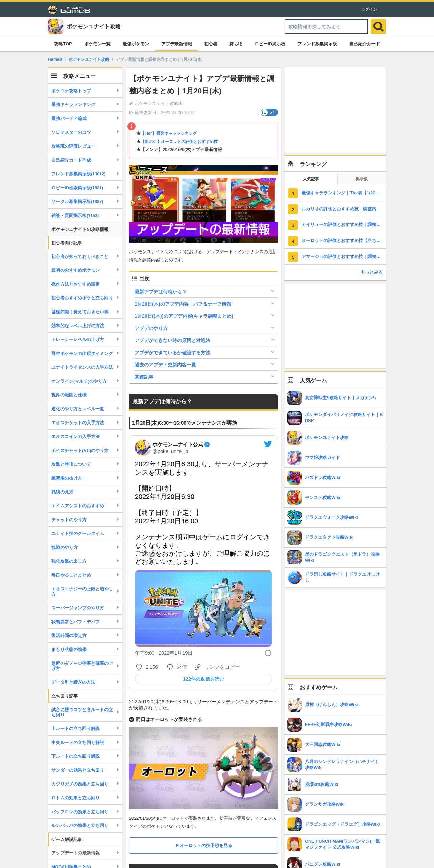Viewport: 434px width, 868px height.
Task: Click the tweet like heart icon
Action: click(139, 667)
